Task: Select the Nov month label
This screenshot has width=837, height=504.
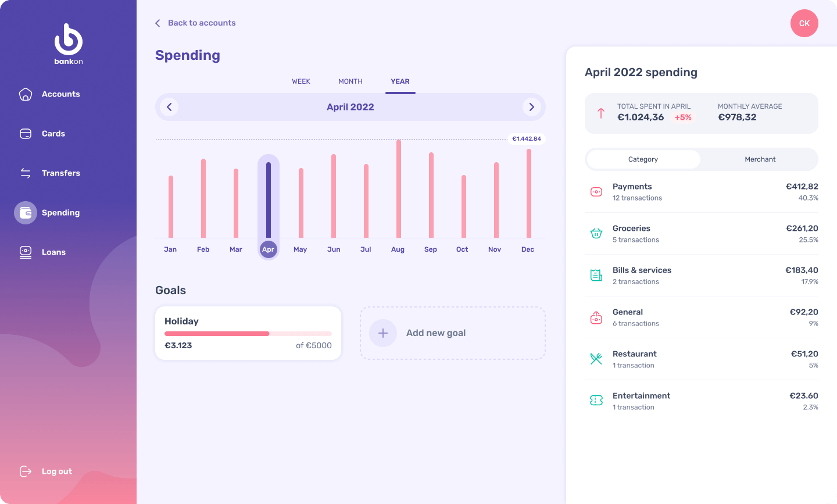Action: 495,249
